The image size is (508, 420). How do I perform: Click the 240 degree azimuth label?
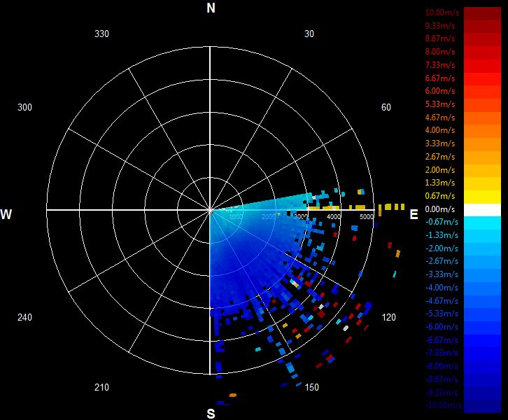24,317
